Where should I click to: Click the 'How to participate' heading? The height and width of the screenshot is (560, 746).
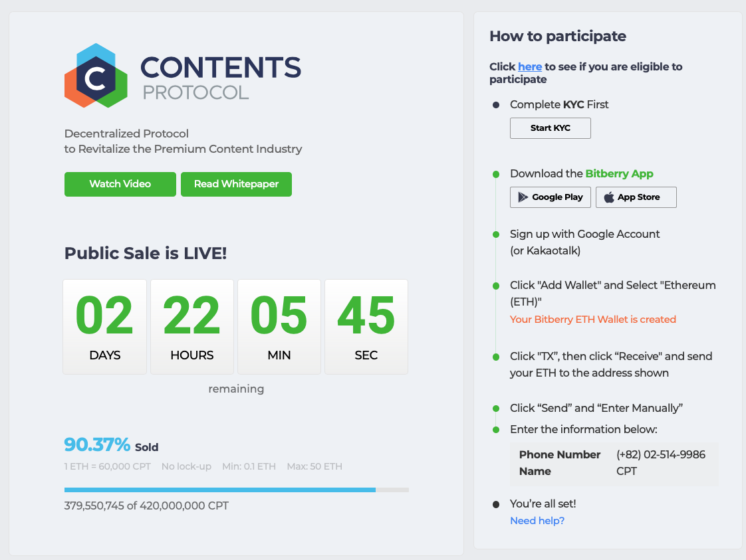coord(558,36)
